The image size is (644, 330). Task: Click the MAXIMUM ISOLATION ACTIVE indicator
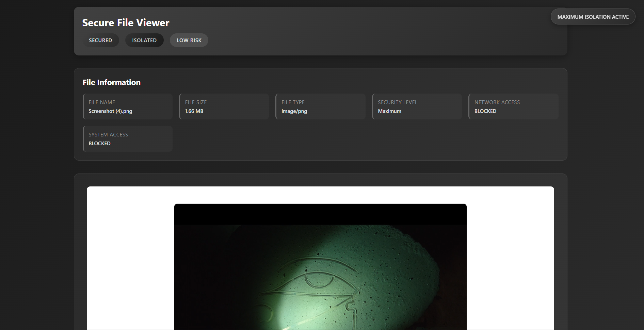point(593,17)
